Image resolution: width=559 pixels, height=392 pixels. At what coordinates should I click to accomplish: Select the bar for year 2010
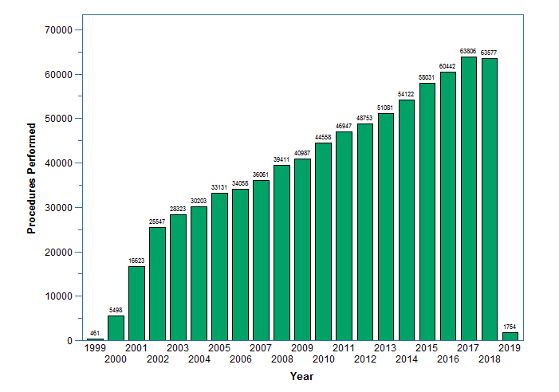click(323, 241)
